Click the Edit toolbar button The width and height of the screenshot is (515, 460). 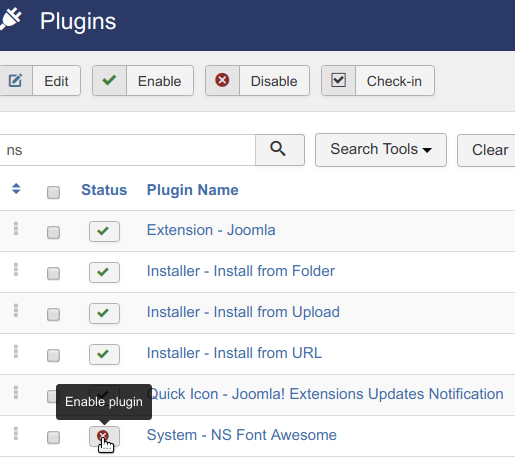click(40, 81)
